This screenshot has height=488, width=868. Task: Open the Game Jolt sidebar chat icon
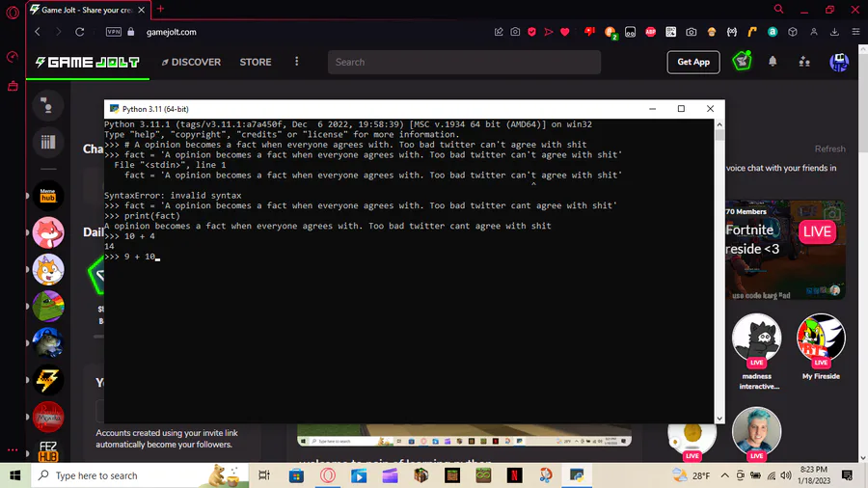click(48, 105)
